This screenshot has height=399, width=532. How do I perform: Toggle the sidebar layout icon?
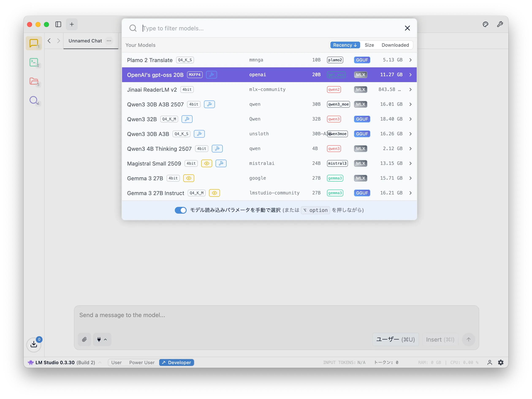58,24
